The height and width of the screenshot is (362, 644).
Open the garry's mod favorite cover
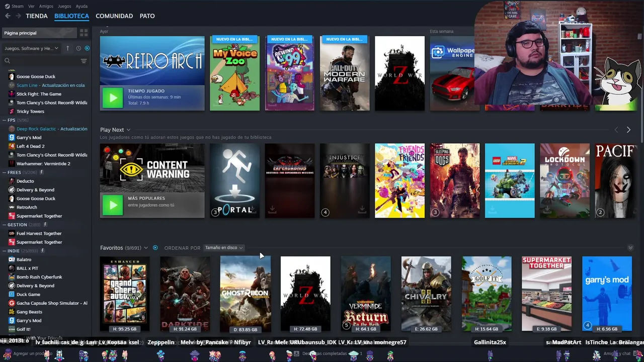pos(607,294)
